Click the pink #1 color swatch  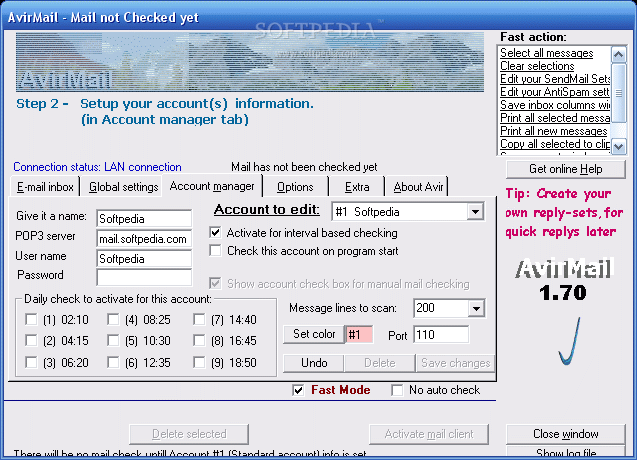click(x=359, y=334)
